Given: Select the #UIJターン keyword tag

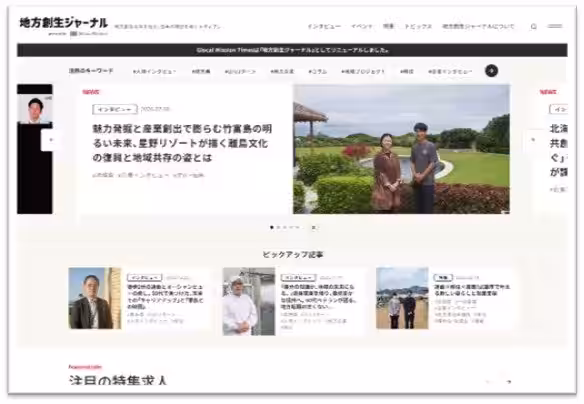Looking at the screenshot, I should [x=240, y=71].
